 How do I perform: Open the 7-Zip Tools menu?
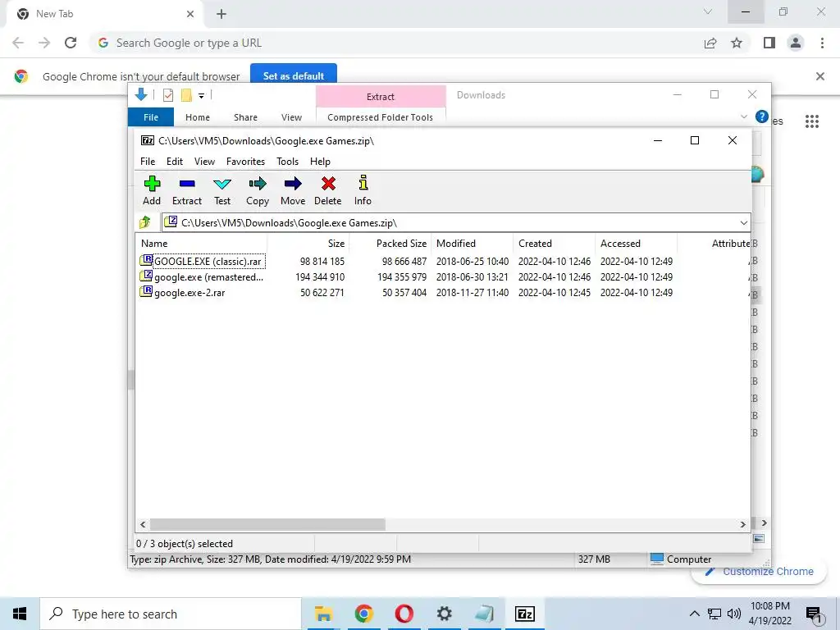287,162
